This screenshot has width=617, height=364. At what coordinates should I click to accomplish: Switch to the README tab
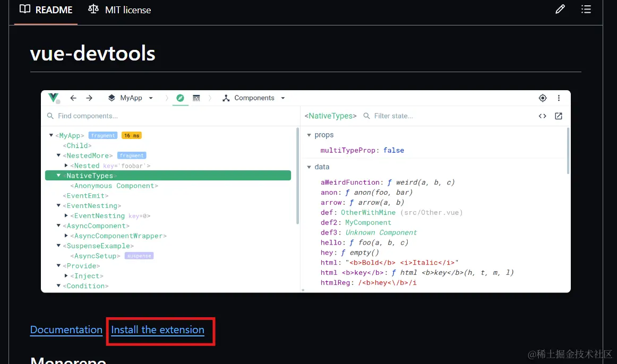46,10
